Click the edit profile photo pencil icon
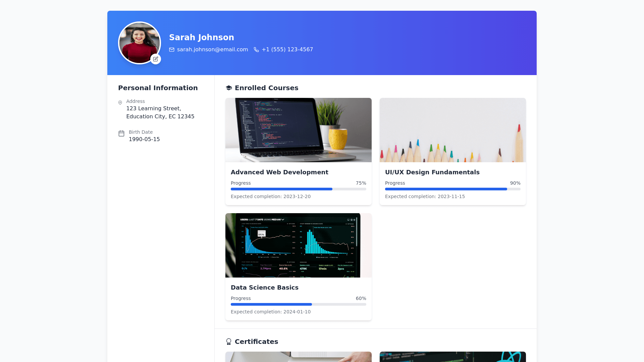This screenshot has width=644, height=362. (156, 59)
